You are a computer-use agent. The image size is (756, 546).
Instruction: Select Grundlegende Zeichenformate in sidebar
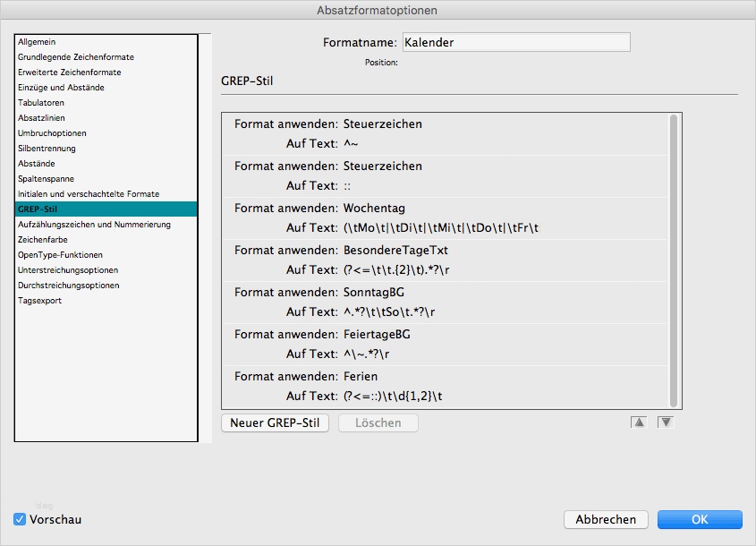pos(75,57)
